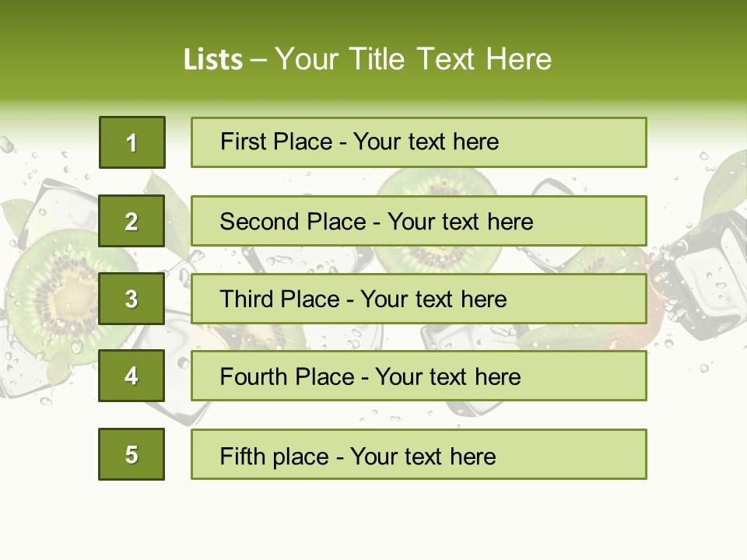Click the bold word Lists in title
This screenshot has height=560, width=747.
click(x=212, y=59)
